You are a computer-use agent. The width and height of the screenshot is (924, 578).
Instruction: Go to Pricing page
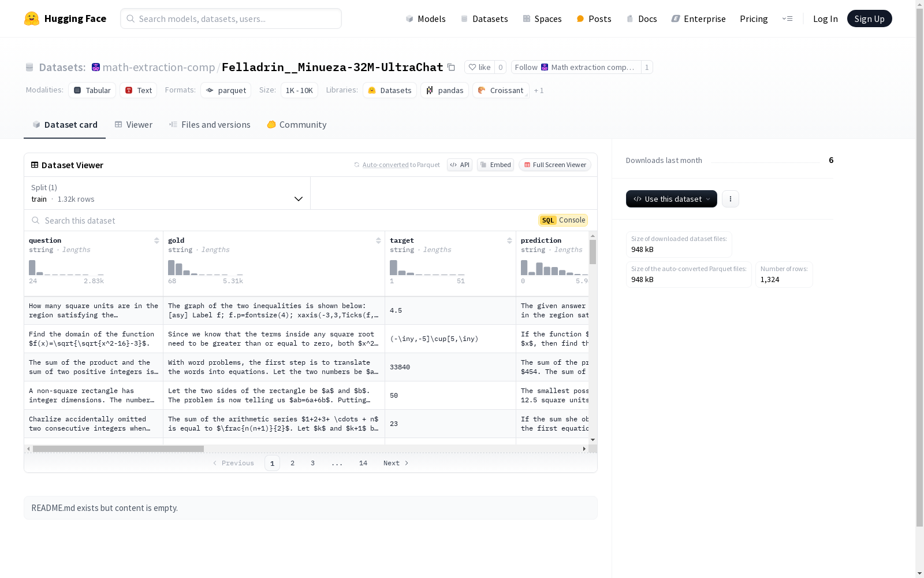(x=754, y=18)
